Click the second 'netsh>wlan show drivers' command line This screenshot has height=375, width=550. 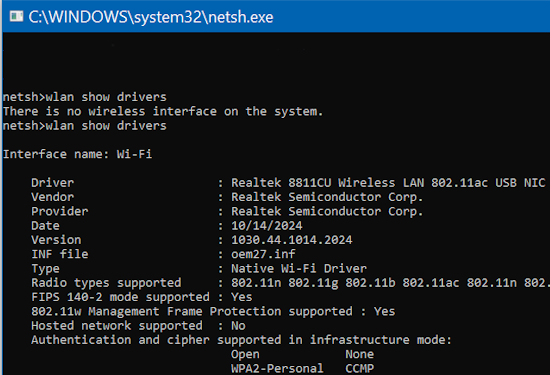[85, 126]
